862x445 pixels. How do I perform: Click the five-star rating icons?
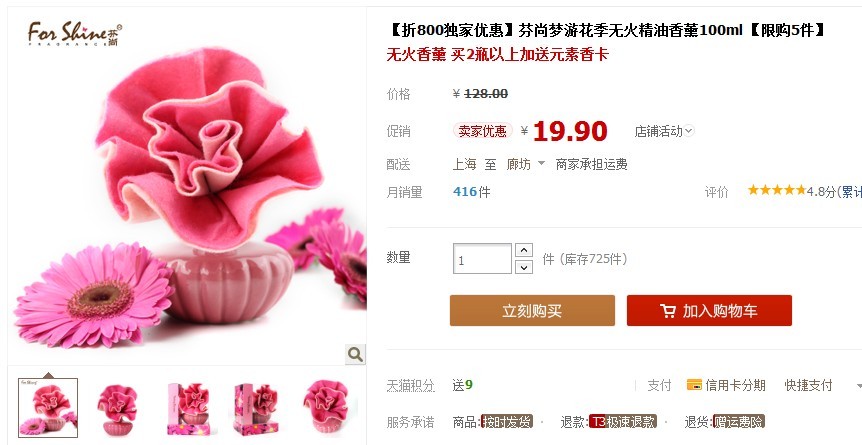tap(777, 190)
